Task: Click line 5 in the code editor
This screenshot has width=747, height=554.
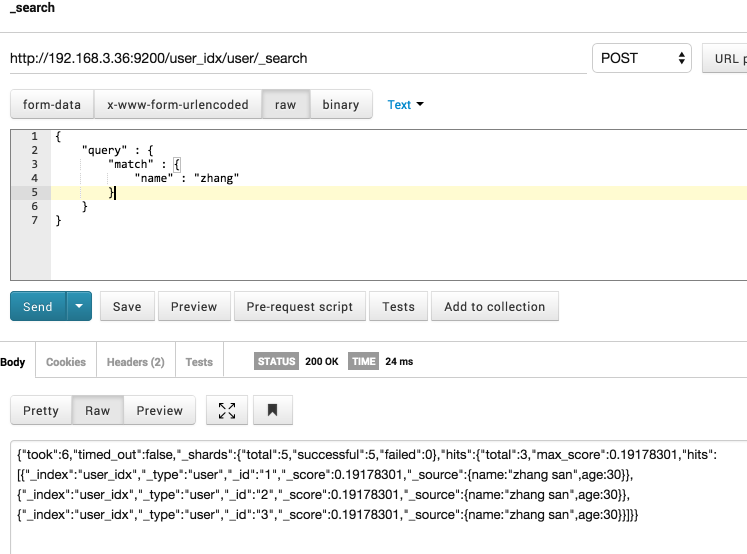Action: point(398,192)
